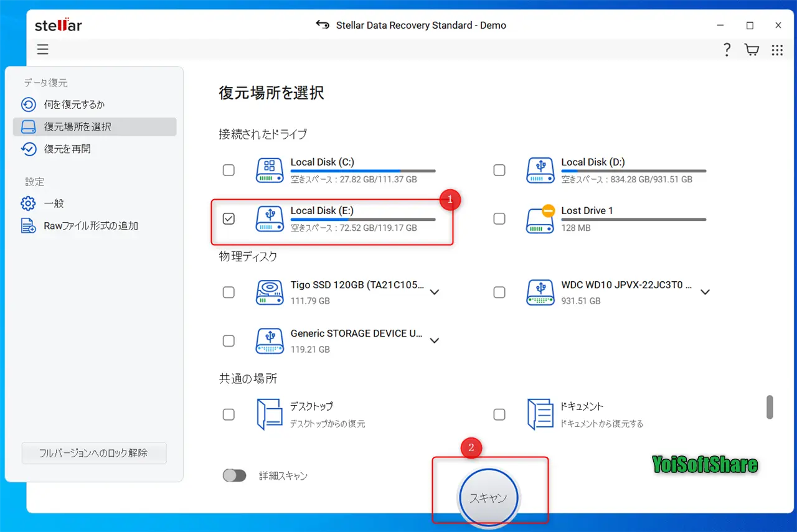
Task: Click the Local Disk (E:) USB drive icon
Action: coord(270,218)
